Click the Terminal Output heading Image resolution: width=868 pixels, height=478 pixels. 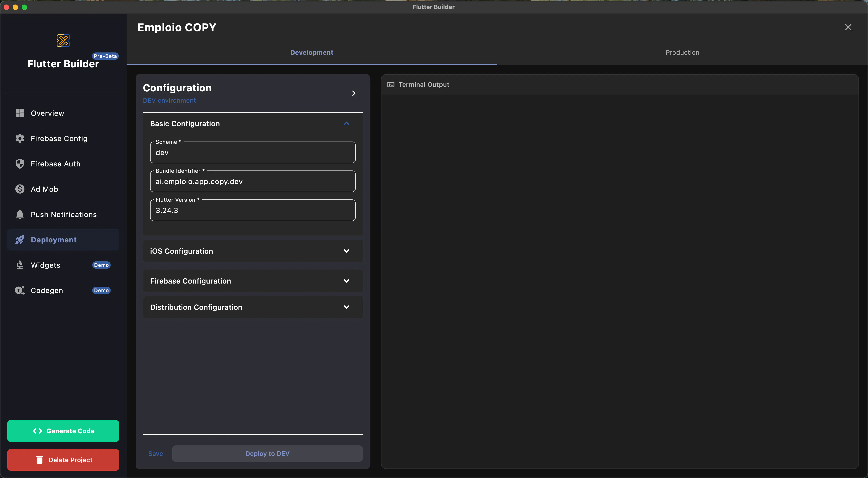pyautogui.click(x=424, y=85)
